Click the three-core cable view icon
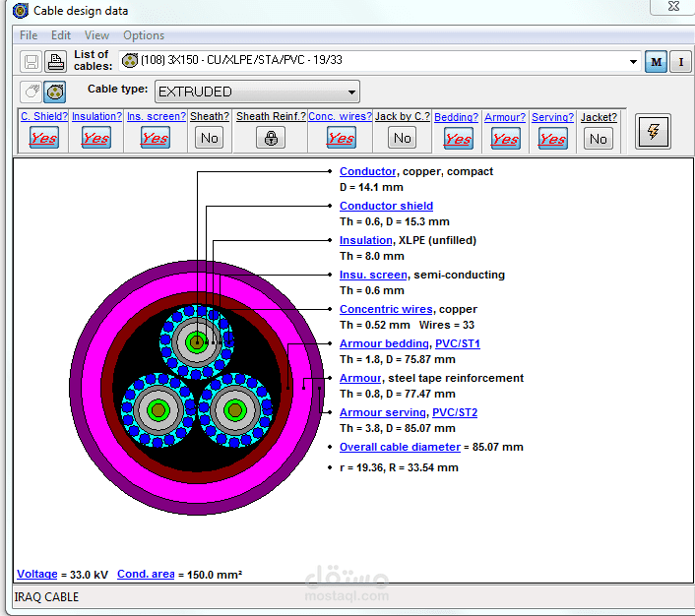Image resolution: width=695 pixels, height=616 pixels. coord(55,92)
